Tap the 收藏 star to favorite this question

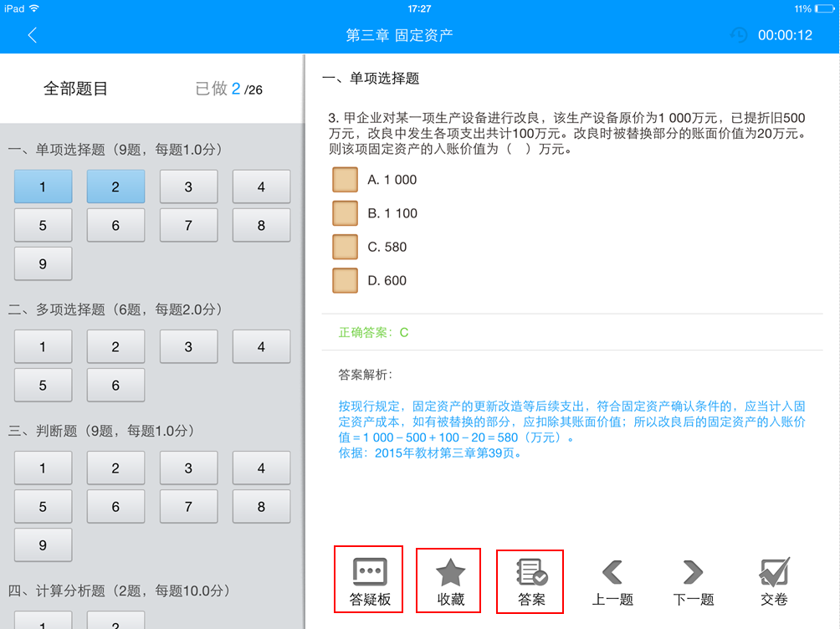[x=448, y=579]
